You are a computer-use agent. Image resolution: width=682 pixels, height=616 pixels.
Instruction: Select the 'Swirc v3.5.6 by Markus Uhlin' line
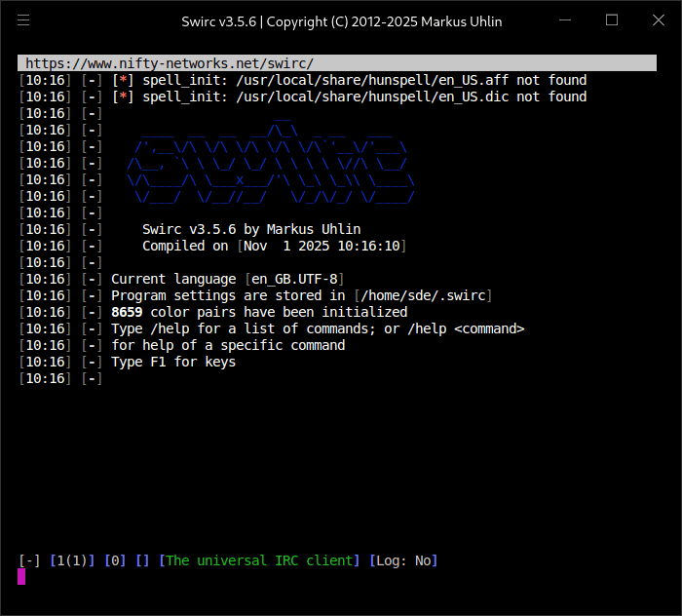point(251,229)
